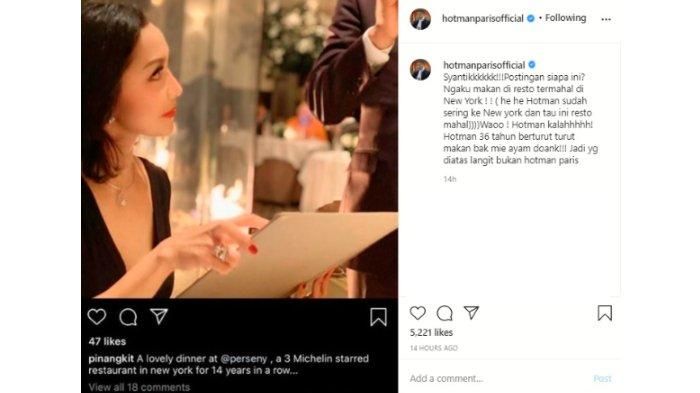Tap comment bubble icon under the embedded photo

128,317
